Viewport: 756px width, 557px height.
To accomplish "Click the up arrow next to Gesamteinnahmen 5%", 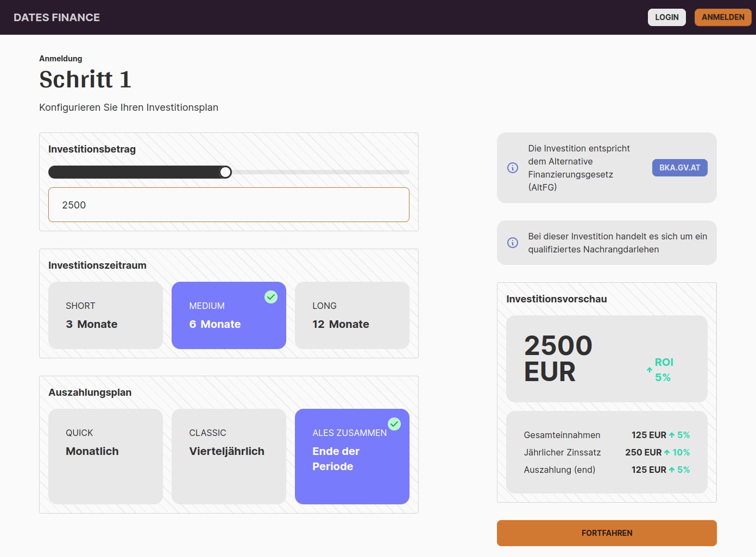I will pos(672,434).
